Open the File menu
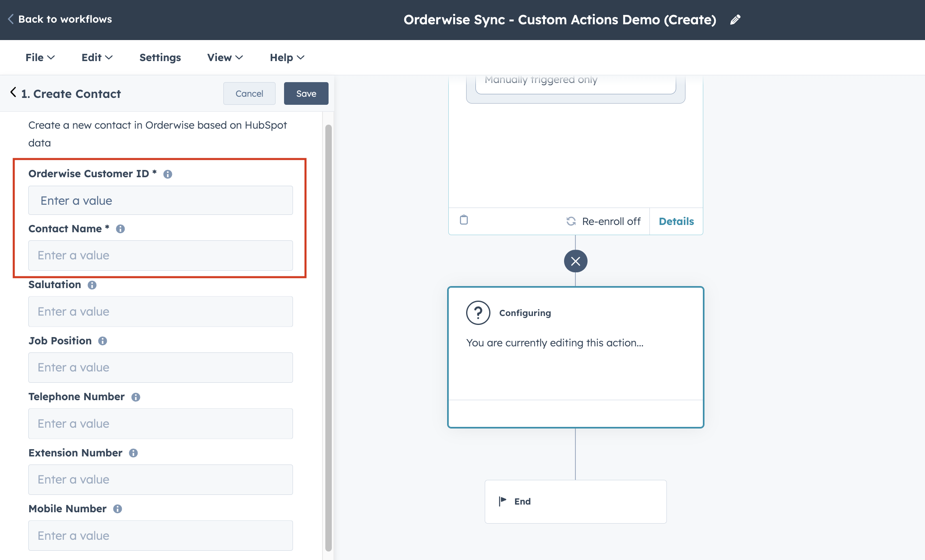The image size is (925, 560). [40, 57]
